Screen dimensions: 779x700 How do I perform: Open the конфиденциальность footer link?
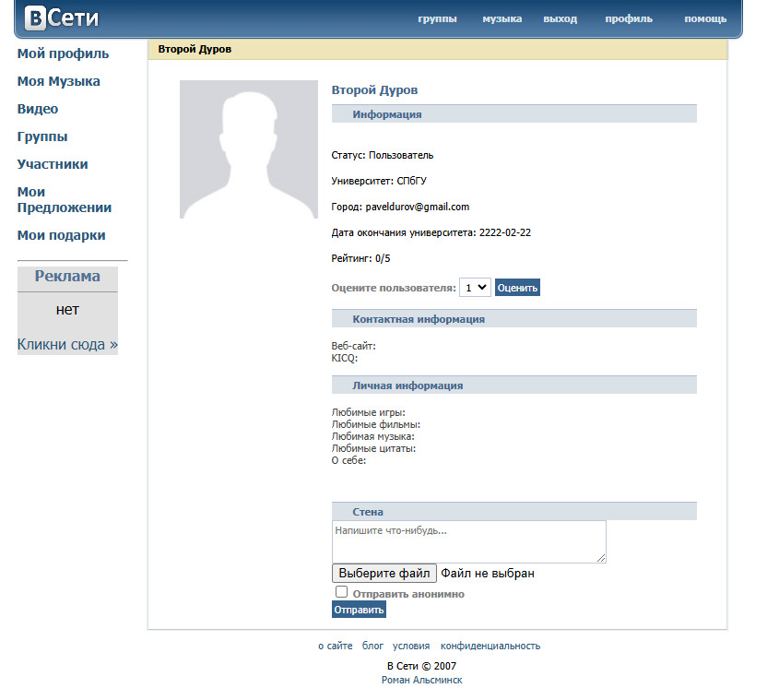coord(490,646)
